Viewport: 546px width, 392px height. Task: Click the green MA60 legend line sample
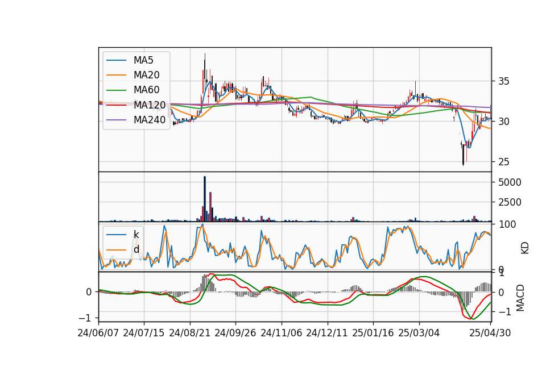coord(116,90)
